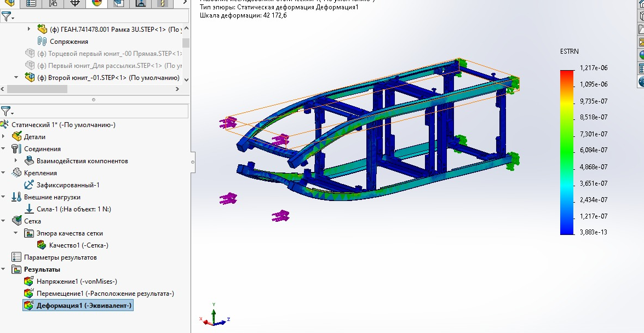Select the Статический 1* study node
Image resolution: width=644 pixels, height=333 pixels.
[x=64, y=125]
